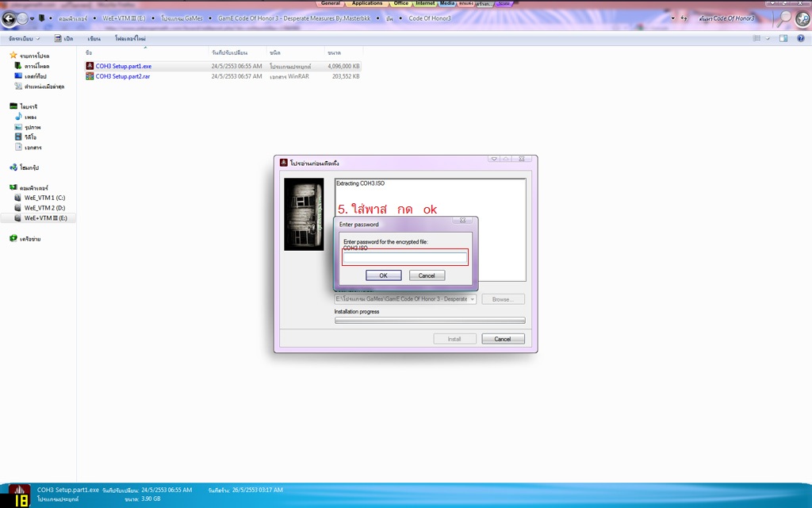Image resolution: width=812 pixels, height=508 pixels.
Task: Cancel the installer extraction window
Action: coord(503,338)
